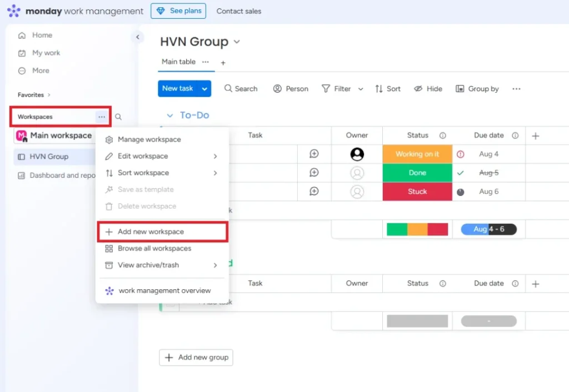Viewport: 569px width, 392px height.
Task: Click the Workspaces three-dot menu button
Action: click(x=102, y=117)
